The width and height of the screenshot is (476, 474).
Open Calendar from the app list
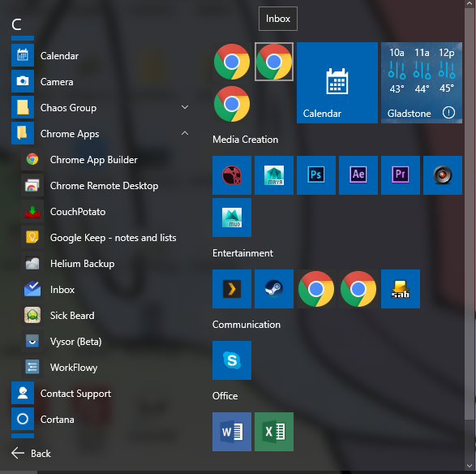point(101,56)
